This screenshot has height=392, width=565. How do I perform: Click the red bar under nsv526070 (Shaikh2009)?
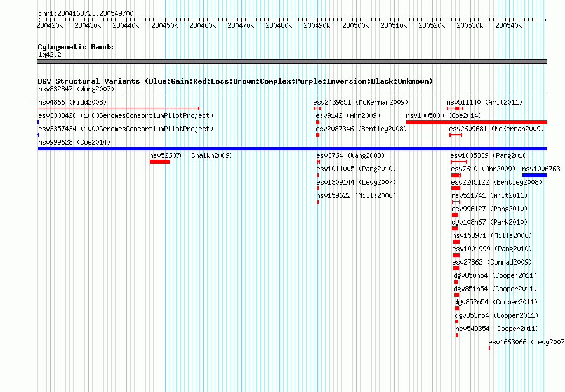(x=159, y=162)
